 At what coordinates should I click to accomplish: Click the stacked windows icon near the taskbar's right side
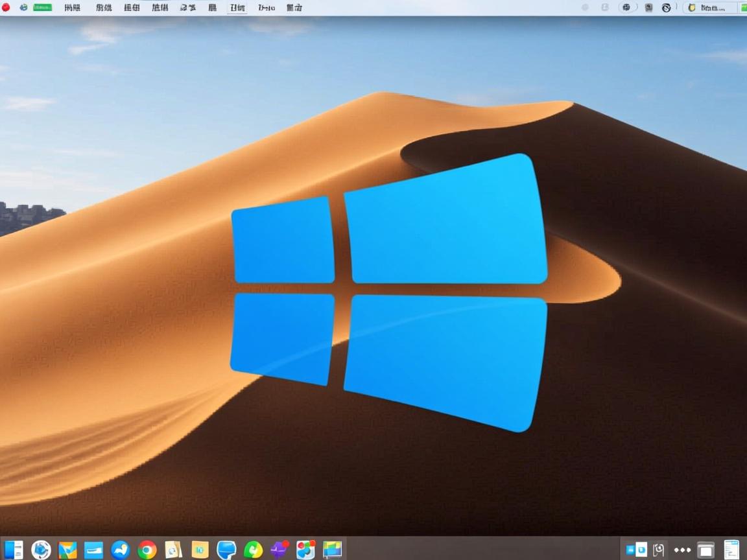pyautogui.click(x=705, y=549)
